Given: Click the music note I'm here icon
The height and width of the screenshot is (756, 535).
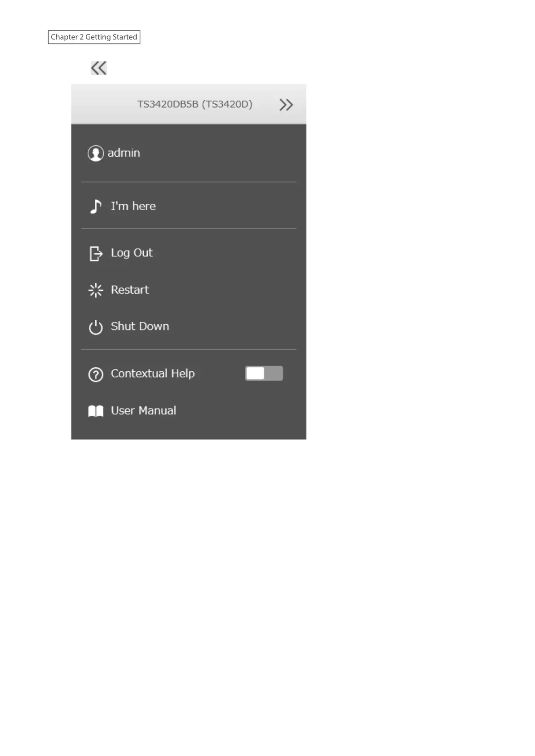Looking at the screenshot, I should point(96,207).
